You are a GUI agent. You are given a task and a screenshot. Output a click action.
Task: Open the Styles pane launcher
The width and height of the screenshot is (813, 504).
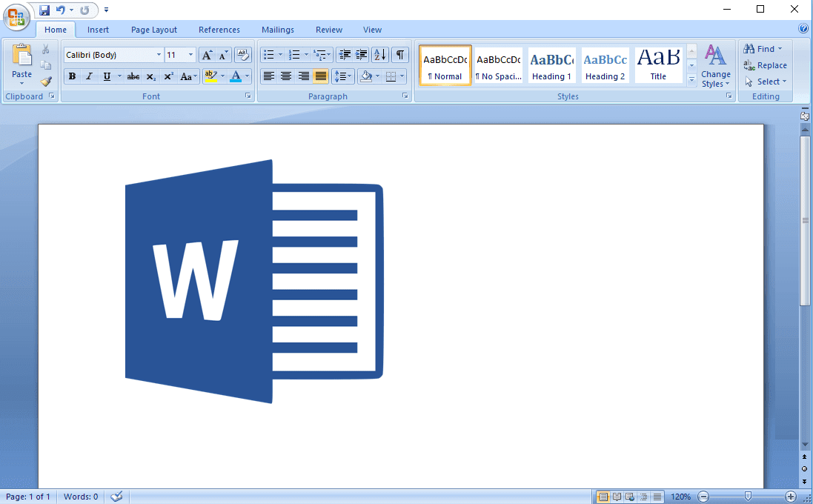[729, 96]
